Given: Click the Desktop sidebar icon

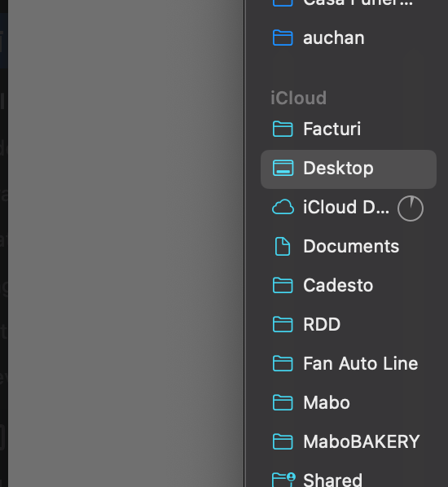Looking at the screenshot, I should click(x=283, y=168).
